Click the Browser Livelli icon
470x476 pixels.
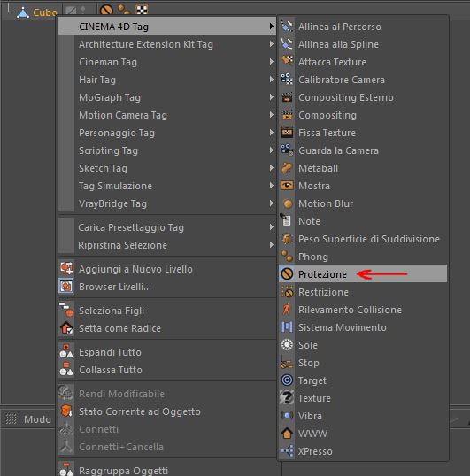pos(66,287)
